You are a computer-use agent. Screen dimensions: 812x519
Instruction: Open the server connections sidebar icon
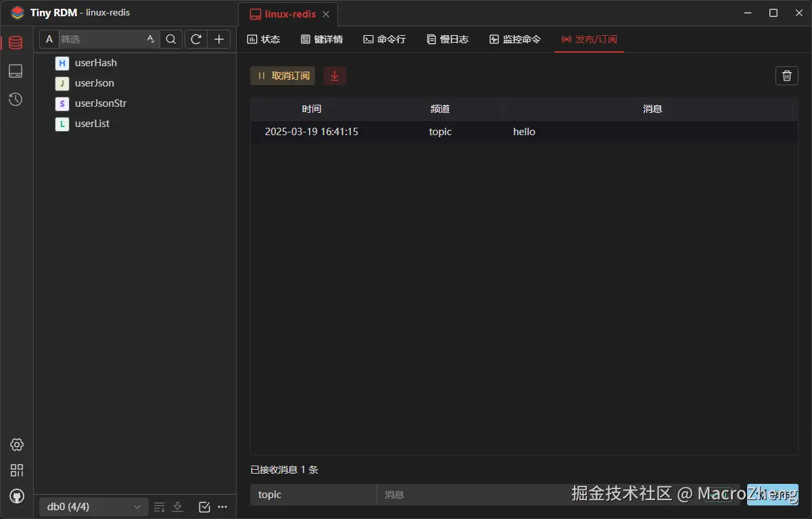click(x=16, y=71)
